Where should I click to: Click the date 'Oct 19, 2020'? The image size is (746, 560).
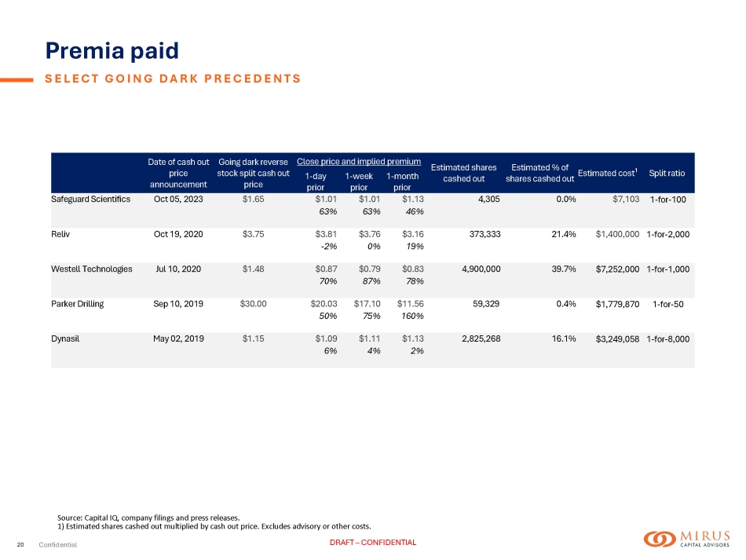click(x=178, y=234)
